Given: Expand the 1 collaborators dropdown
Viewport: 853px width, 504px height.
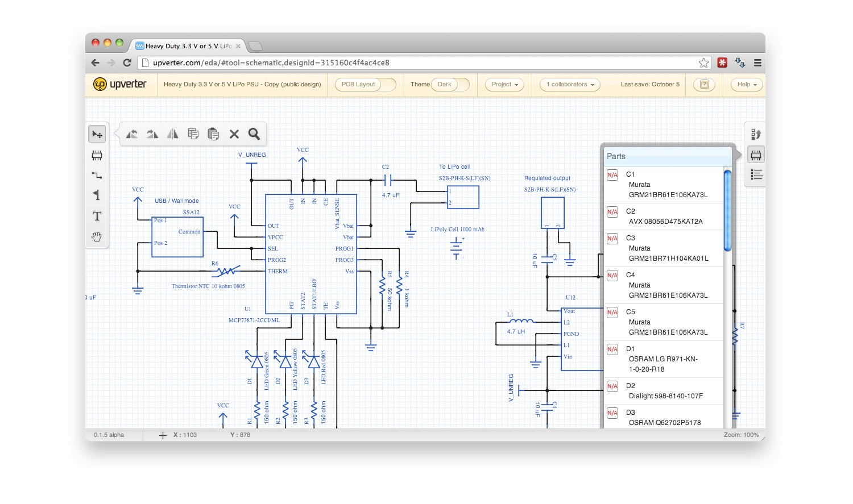Looking at the screenshot, I should 570,84.
